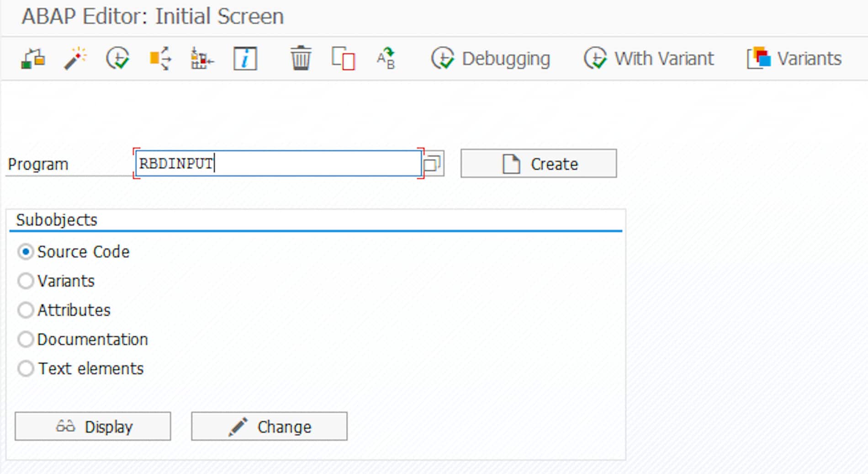Choose the Text elements radio option
Image resolution: width=868 pixels, height=474 pixels.
point(26,368)
